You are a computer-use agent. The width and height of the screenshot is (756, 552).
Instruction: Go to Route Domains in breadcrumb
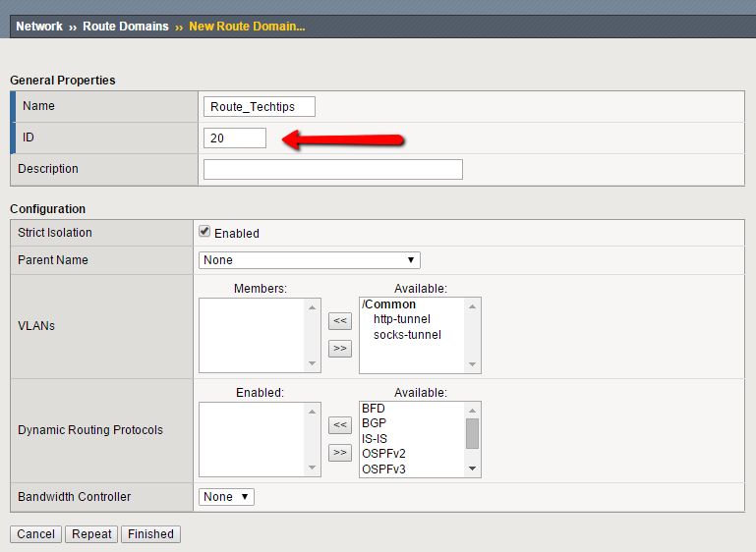[x=125, y=27]
